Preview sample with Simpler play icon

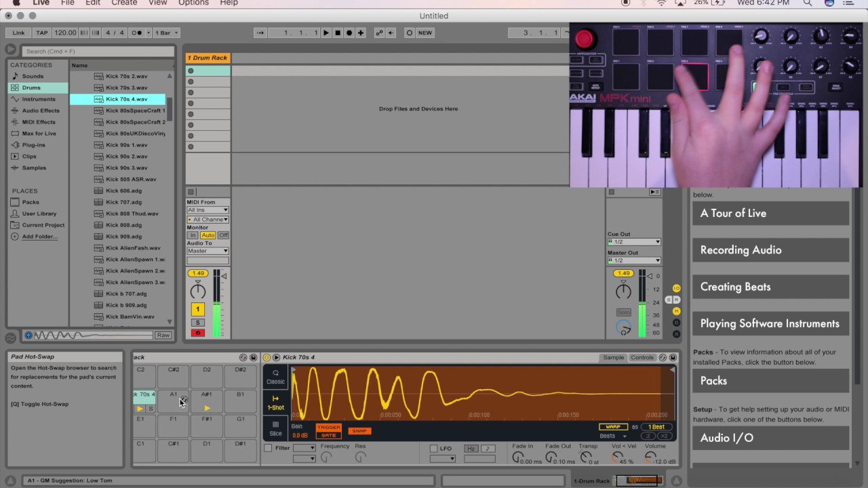(276, 357)
